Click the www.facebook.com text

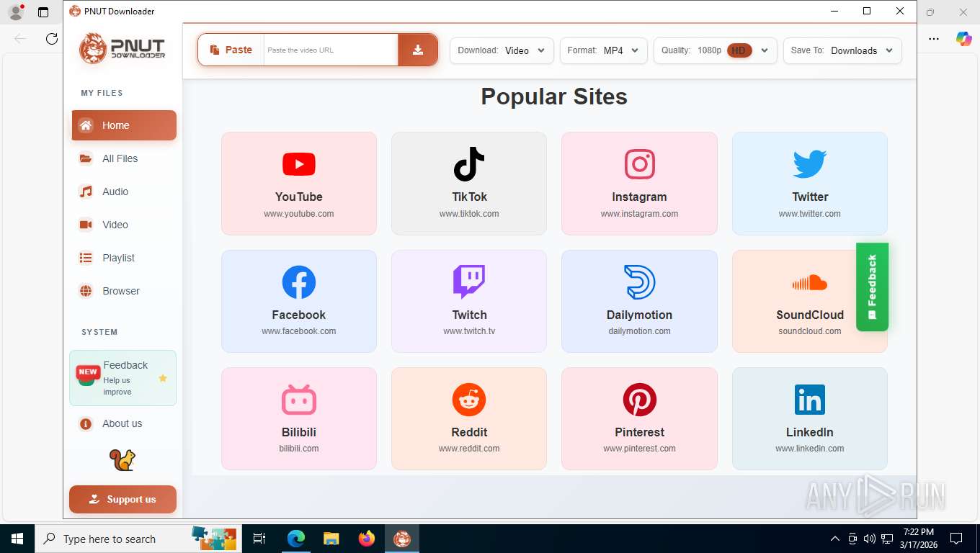pos(299,331)
